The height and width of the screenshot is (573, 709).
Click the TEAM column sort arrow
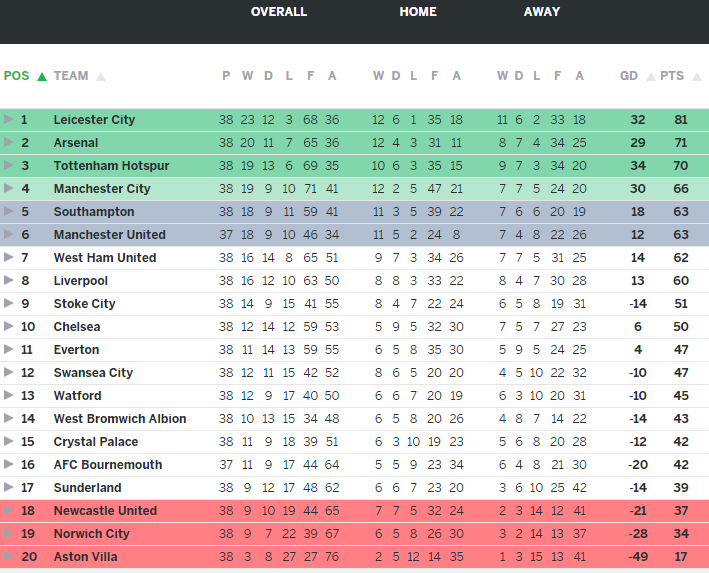tap(101, 76)
